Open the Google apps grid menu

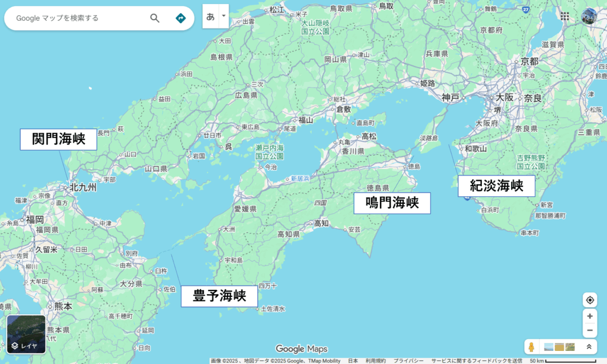pyautogui.click(x=564, y=17)
